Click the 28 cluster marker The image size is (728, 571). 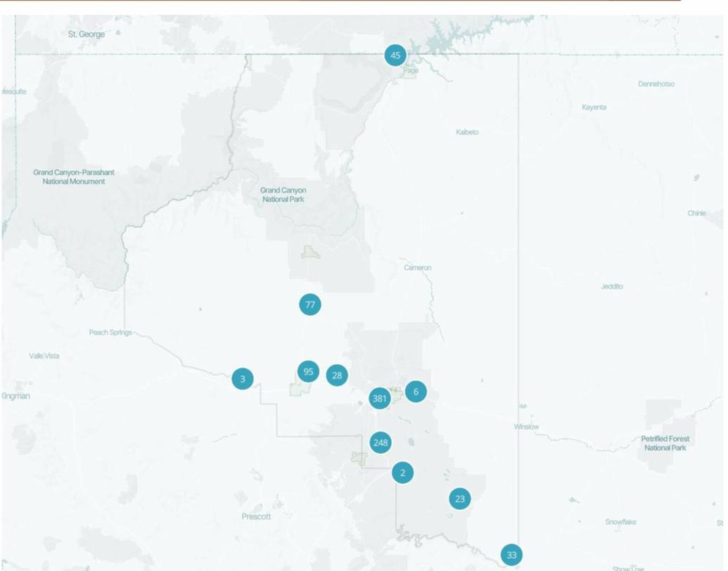pos(337,375)
